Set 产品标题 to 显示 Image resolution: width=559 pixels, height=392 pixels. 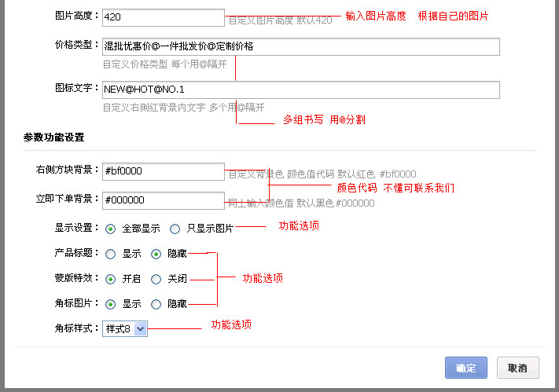tap(110, 254)
